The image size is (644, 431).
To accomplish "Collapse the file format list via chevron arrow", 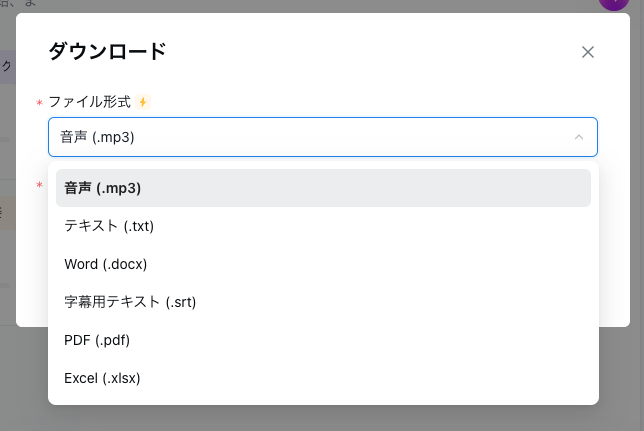I will click(x=579, y=137).
